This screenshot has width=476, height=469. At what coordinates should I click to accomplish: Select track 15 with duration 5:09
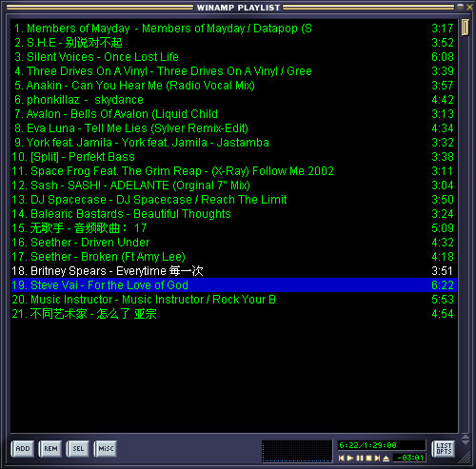[234, 228]
